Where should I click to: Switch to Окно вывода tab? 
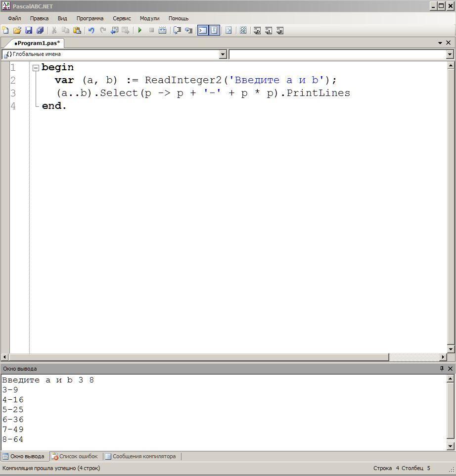pyautogui.click(x=24, y=456)
